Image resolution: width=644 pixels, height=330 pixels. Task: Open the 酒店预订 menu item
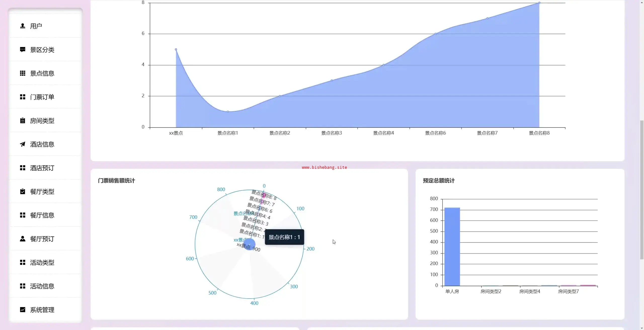click(x=42, y=168)
